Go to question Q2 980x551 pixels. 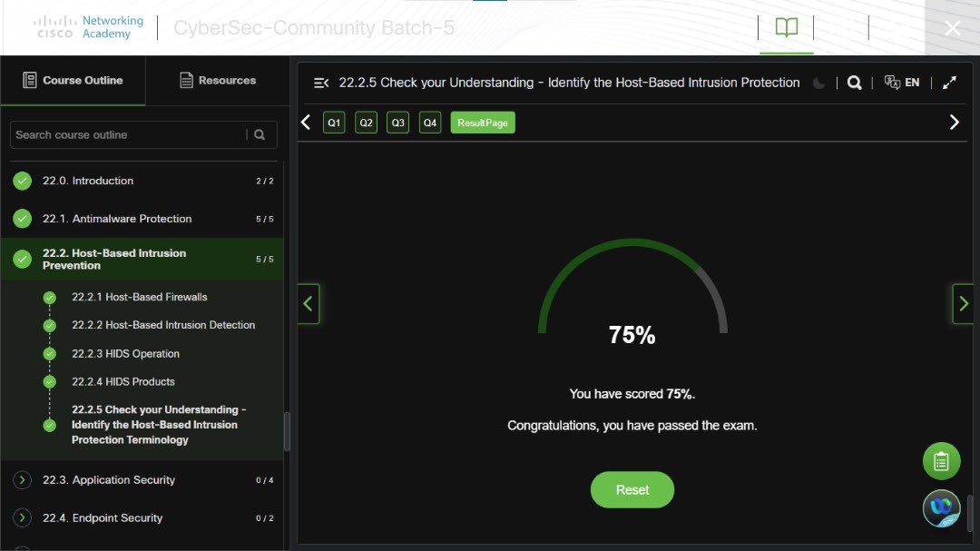[x=366, y=123]
